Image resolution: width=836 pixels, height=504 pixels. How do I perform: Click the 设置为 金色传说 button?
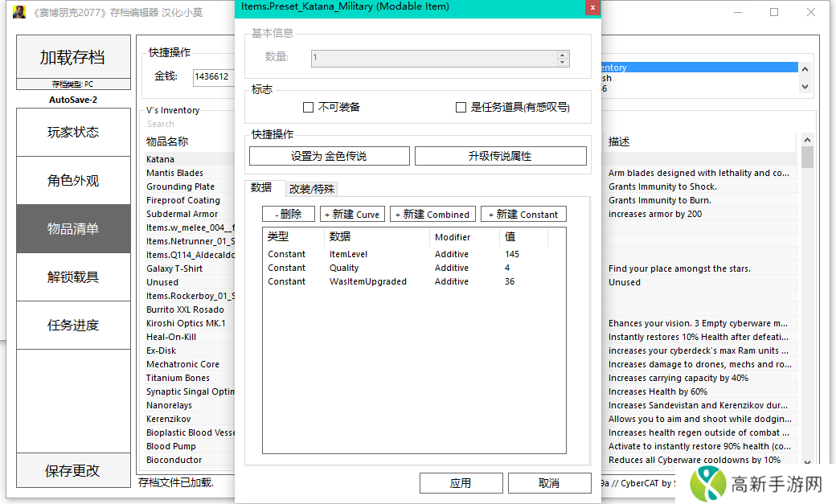click(x=329, y=156)
